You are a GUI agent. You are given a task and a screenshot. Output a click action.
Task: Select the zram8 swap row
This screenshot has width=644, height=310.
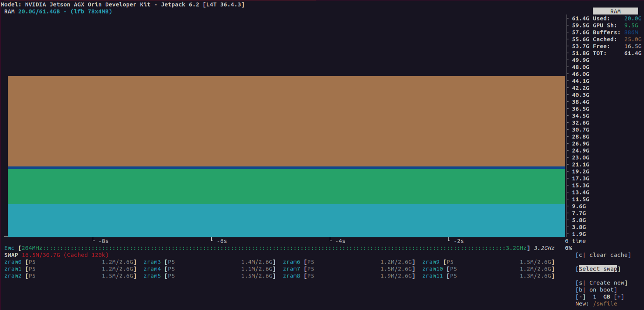pyautogui.click(x=349, y=276)
